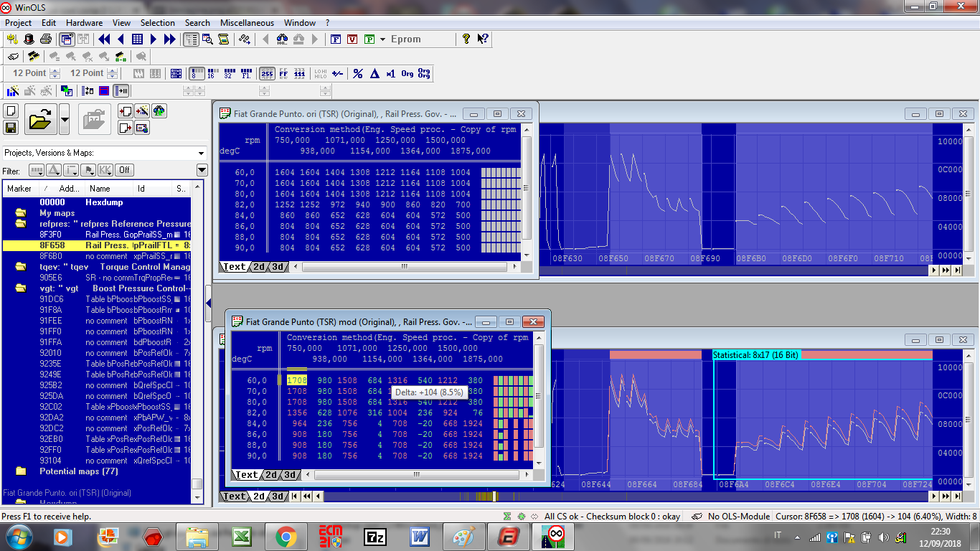The width and height of the screenshot is (980, 551).
Task: Toggle the x1 factor display mode
Action: coord(390,73)
